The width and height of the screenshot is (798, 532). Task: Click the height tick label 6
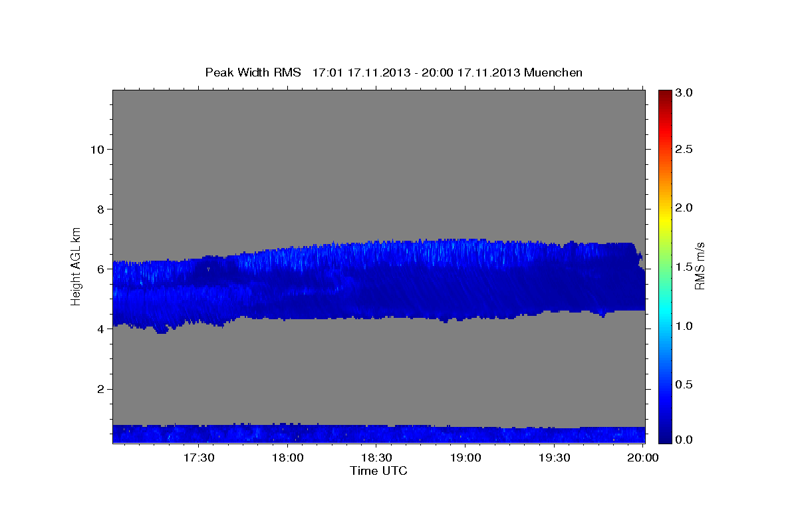(99, 269)
